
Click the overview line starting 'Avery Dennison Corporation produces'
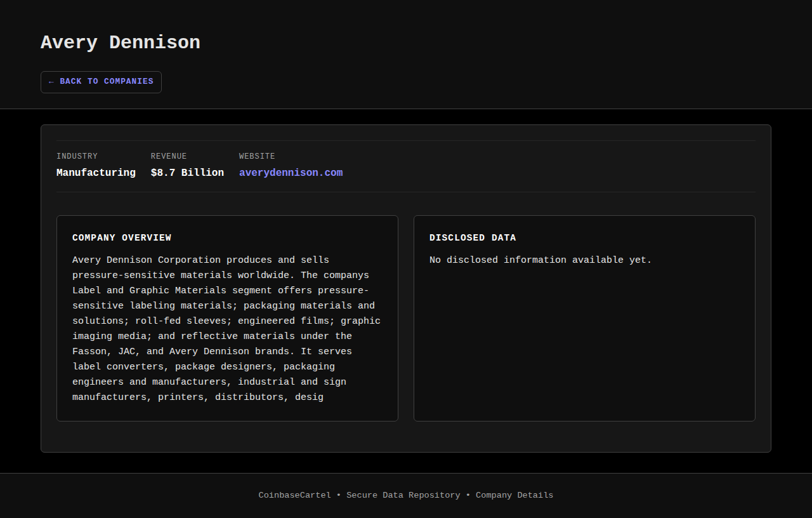click(200, 260)
